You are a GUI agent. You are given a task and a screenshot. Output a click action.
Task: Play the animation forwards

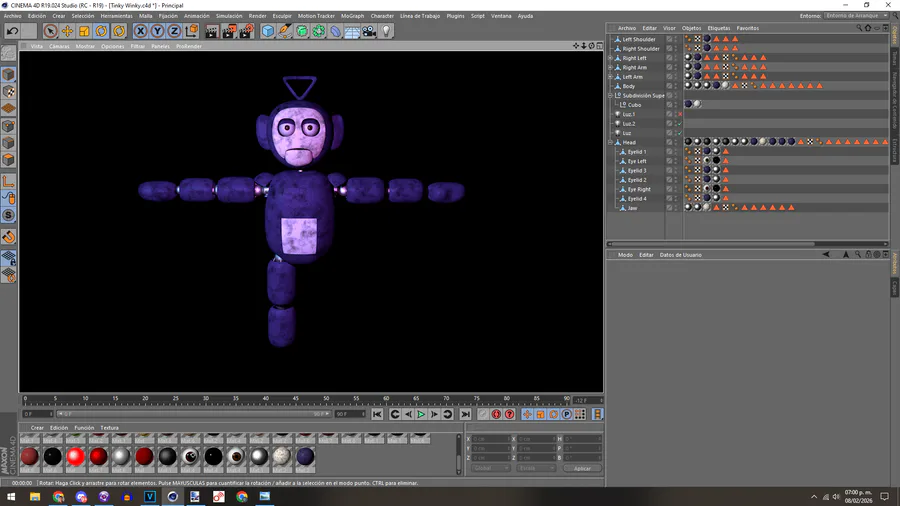pos(421,414)
